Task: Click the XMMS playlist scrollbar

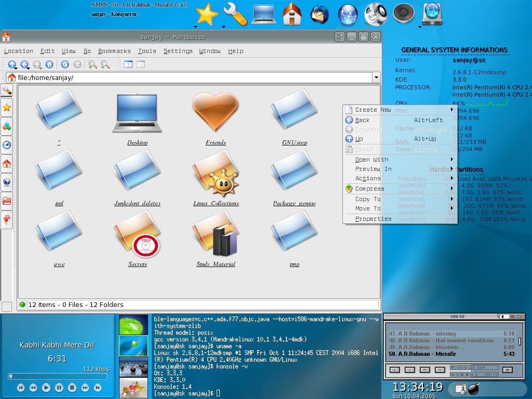Action: pyautogui.click(x=520, y=341)
